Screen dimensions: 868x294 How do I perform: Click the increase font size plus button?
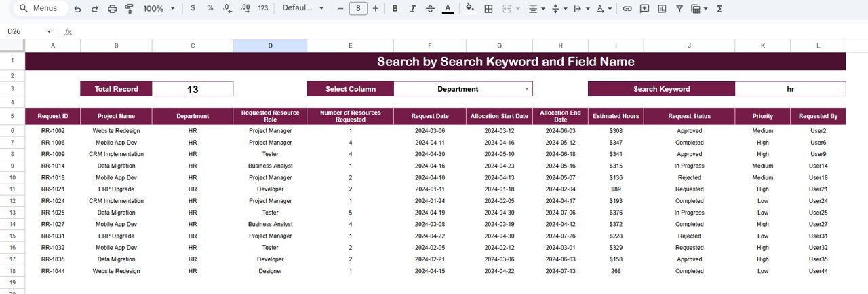pyautogui.click(x=376, y=9)
